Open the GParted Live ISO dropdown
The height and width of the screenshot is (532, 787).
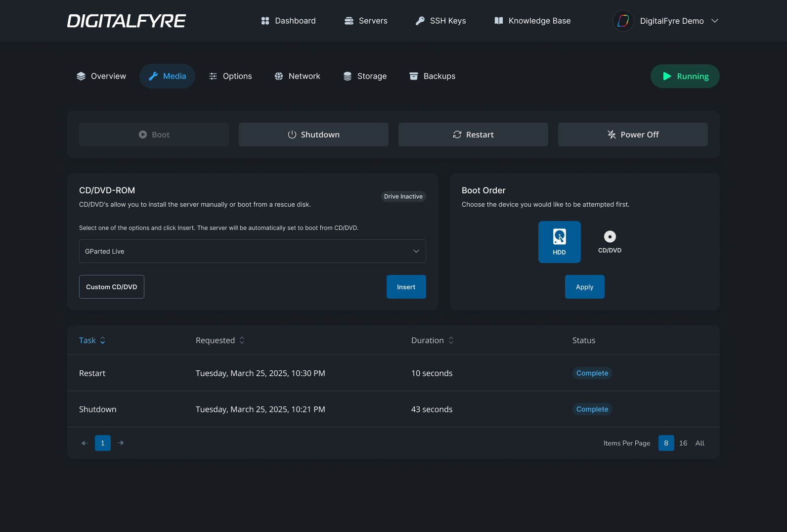coord(253,251)
